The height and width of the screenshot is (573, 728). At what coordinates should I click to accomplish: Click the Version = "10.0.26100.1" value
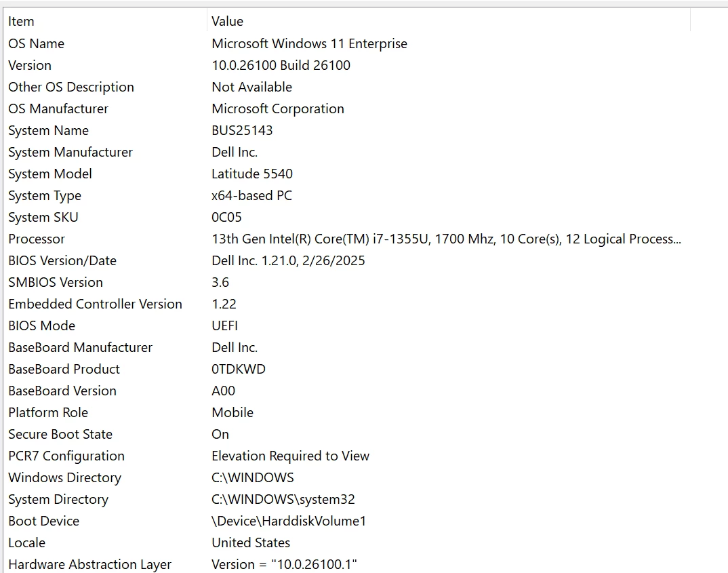click(284, 565)
